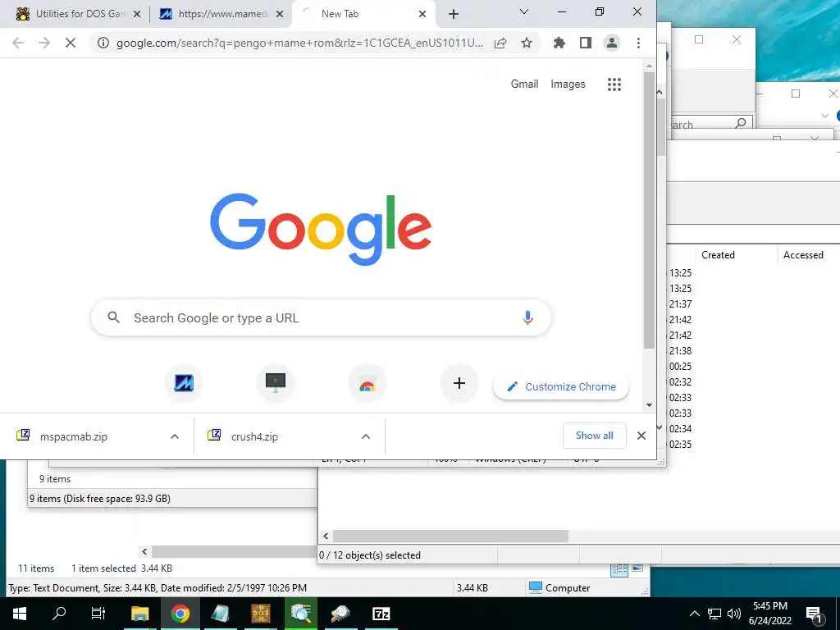Go back using Chrome back arrow
840x630 pixels.
point(18,43)
